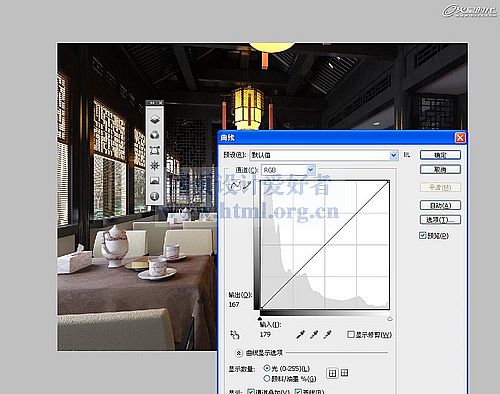Click the output value 167
500x394 pixels.
click(x=234, y=304)
